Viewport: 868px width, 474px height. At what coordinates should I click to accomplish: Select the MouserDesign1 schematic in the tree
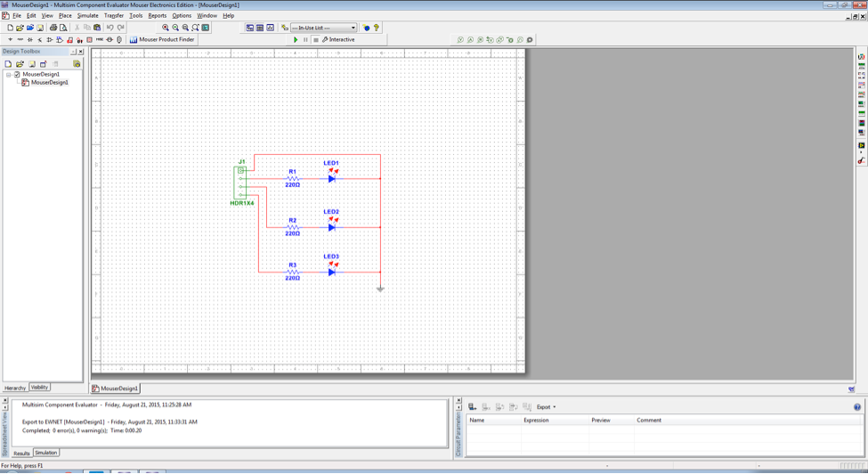point(49,83)
